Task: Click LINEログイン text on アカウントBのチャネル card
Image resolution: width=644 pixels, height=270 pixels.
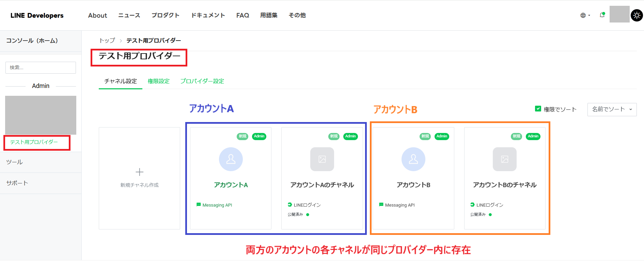Action: (x=490, y=205)
